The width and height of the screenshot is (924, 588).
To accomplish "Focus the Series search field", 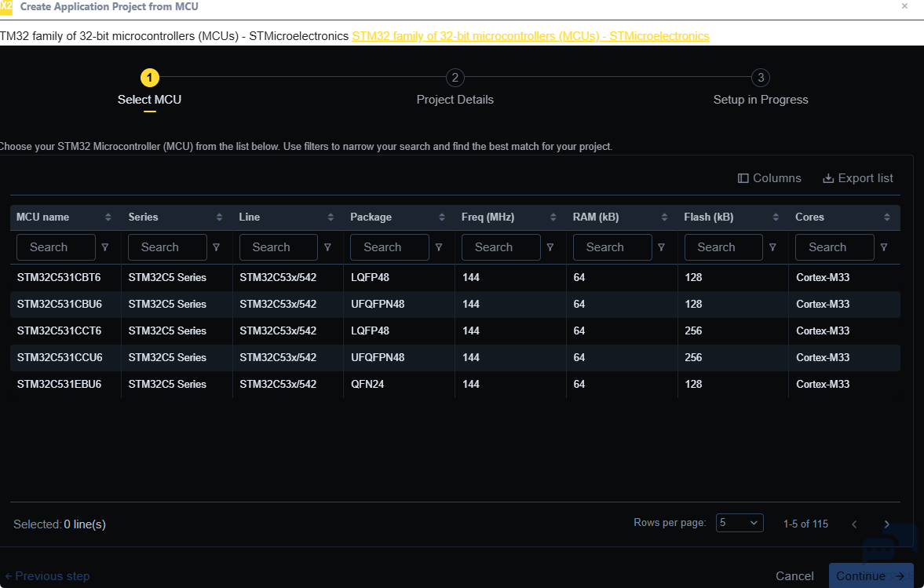I will pos(167,247).
